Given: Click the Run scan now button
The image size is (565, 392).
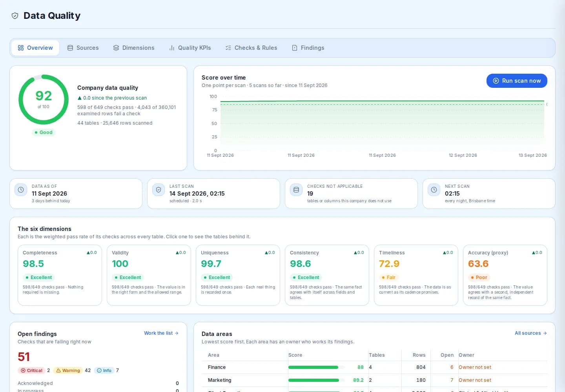Looking at the screenshot, I should click(x=517, y=81).
